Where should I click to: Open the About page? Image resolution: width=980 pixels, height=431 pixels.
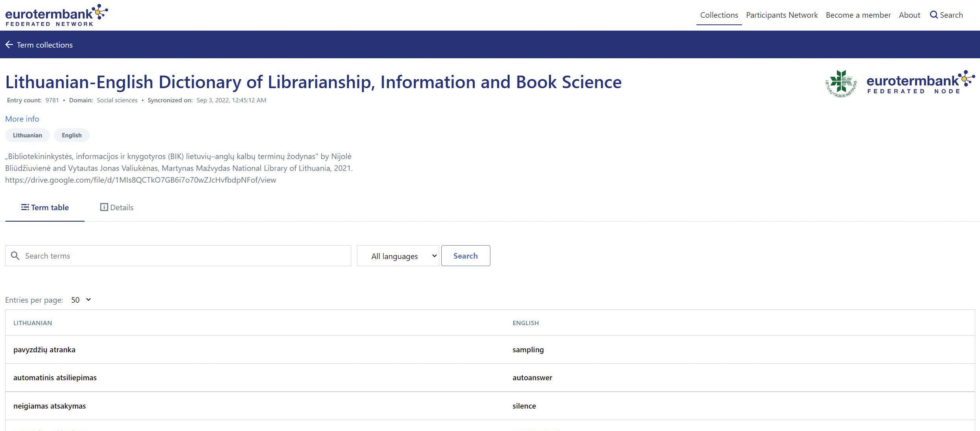909,15
